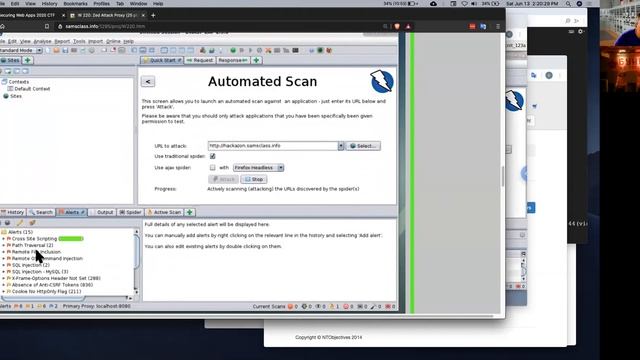Viewport: 640px width, 360px height.
Task: Click the Persist Session save toolbar icon
Action: (65, 50)
